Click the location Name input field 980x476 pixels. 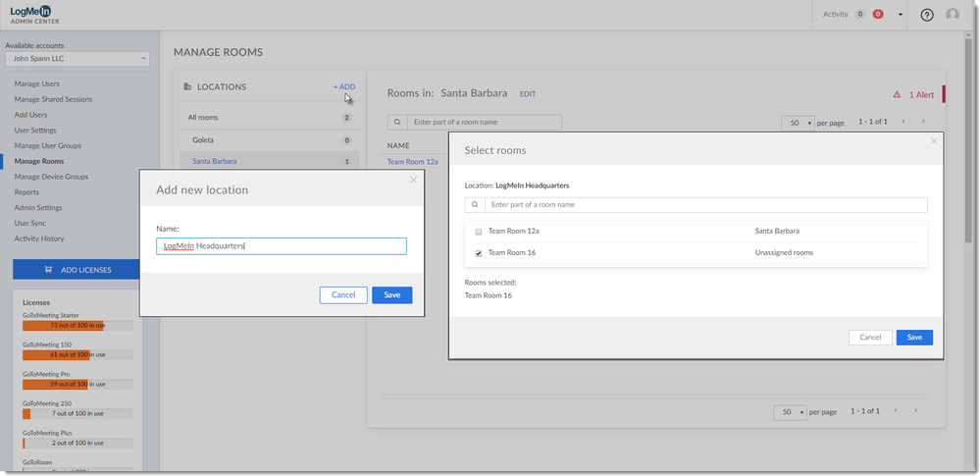pos(281,246)
